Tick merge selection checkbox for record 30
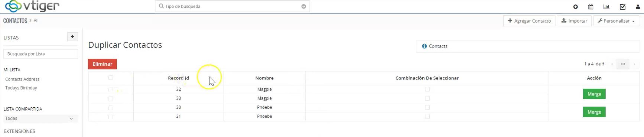The height and width of the screenshot is (137, 644). pos(427,107)
